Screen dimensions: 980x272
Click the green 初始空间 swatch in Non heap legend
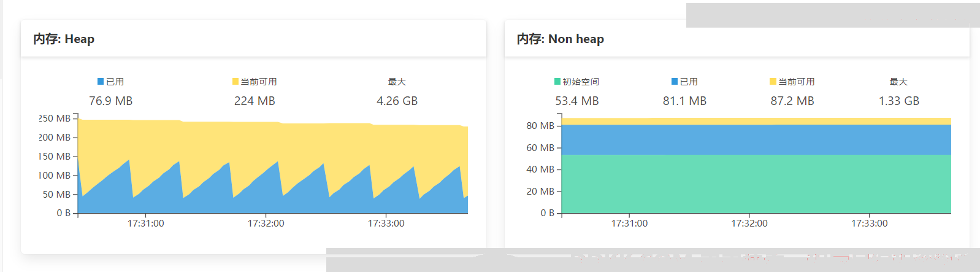(557, 81)
